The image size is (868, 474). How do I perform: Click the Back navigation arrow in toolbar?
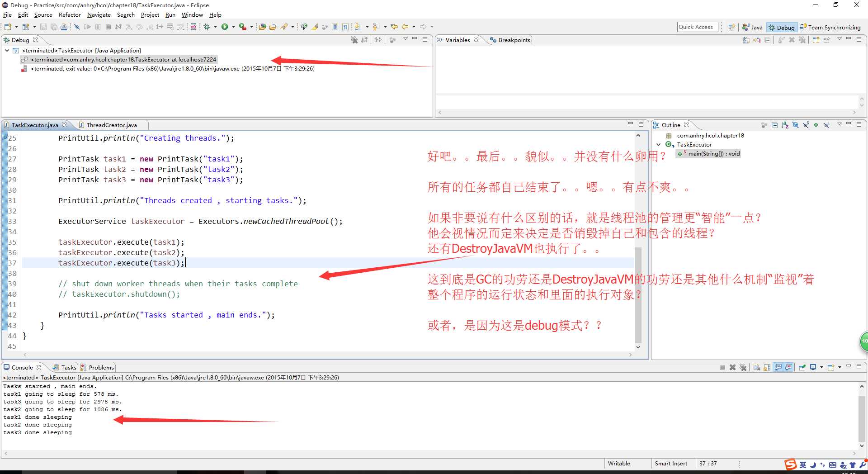(x=405, y=27)
